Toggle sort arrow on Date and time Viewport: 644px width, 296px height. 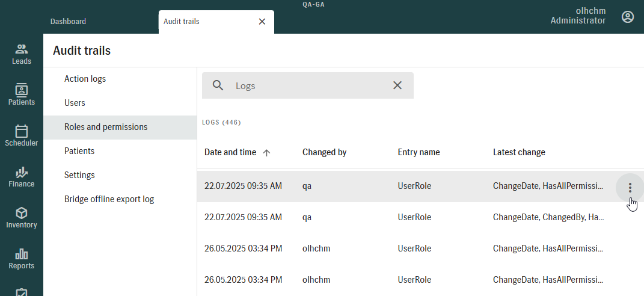(x=266, y=153)
